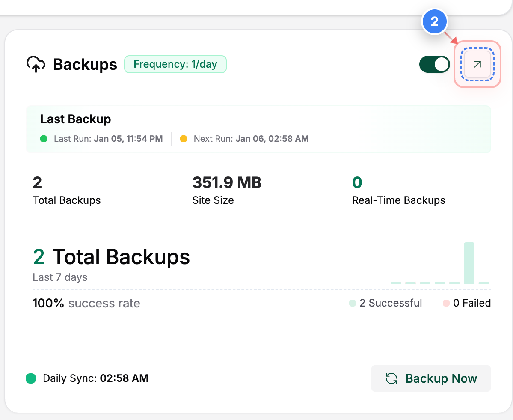Image resolution: width=513 pixels, height=420 pixels.
Task: Click the Daily Sync 02:58 AM label
Action: pos(95,378)
